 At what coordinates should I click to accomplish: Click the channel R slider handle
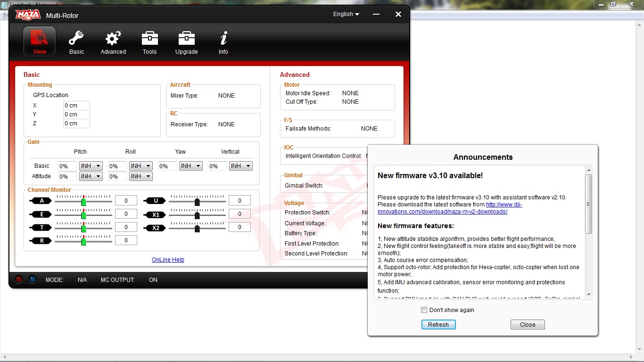click(x=83, y=241)
